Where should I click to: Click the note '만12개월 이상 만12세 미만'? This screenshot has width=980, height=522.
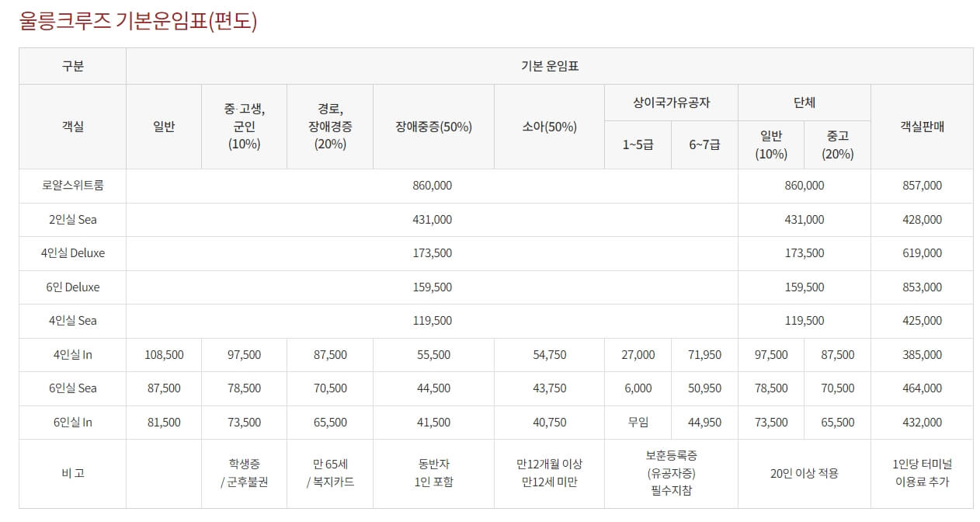coord(550,473)
